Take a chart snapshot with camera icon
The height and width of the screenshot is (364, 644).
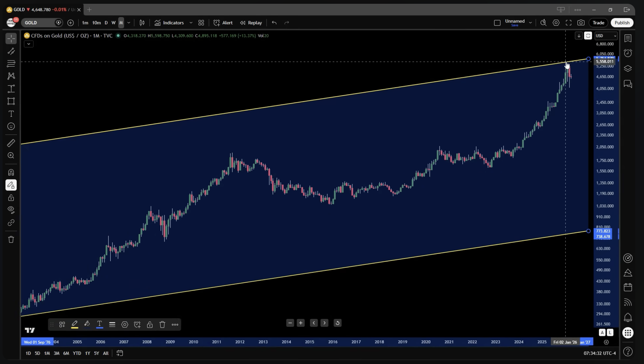(581, 23)
